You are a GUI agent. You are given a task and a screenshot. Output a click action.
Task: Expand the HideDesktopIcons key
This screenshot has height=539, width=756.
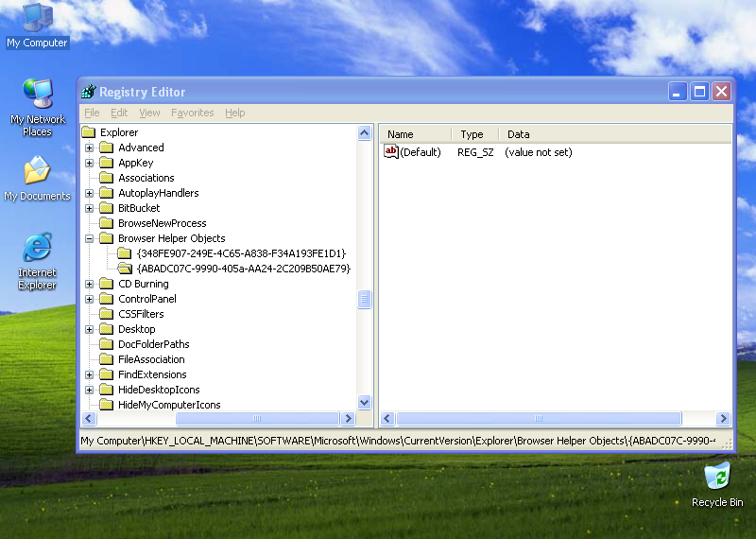(89, 390)
